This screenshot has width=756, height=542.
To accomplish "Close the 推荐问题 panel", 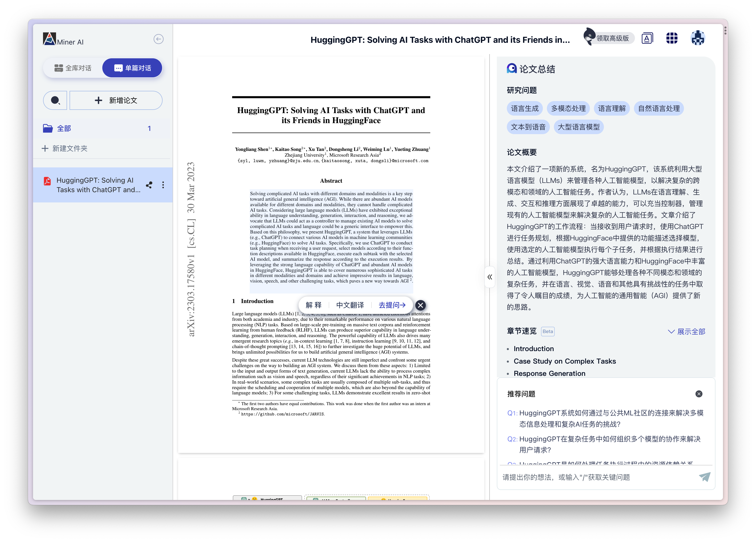I will 699,394.
